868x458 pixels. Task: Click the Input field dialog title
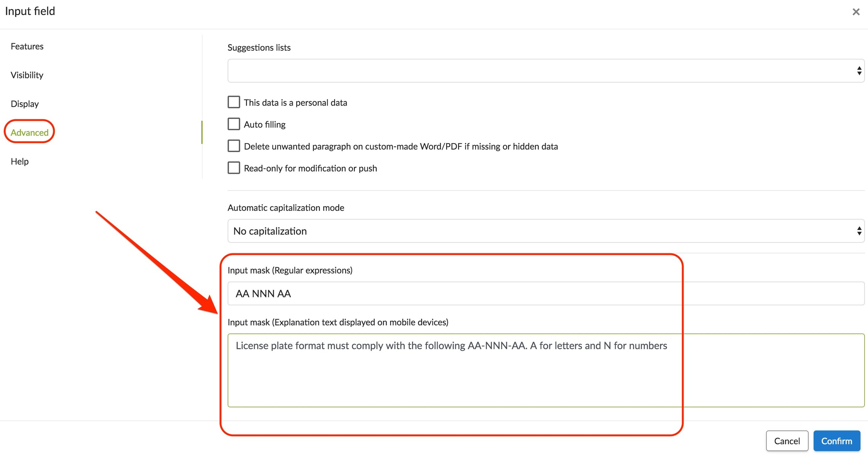[x=30, y=11]
